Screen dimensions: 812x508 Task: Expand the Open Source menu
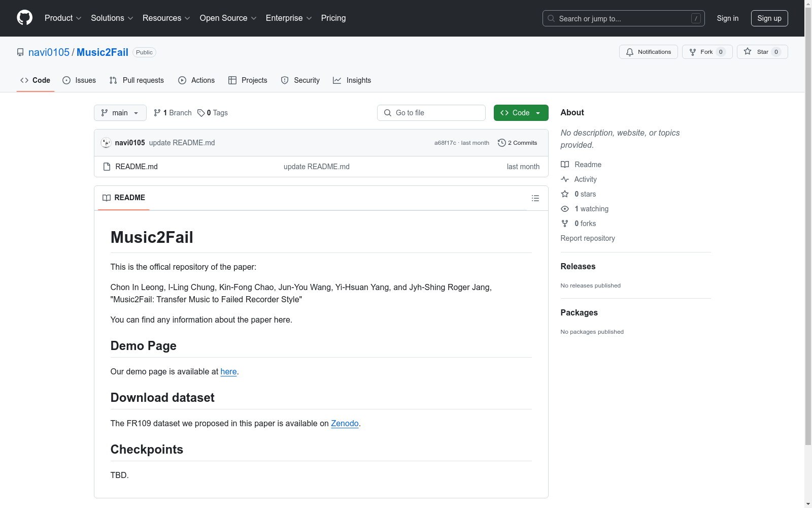[x=228, y=18]
